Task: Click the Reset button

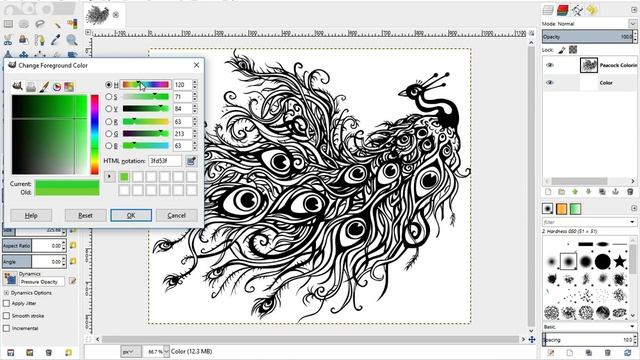Action: pyautogui.click(x=85, y=215)
